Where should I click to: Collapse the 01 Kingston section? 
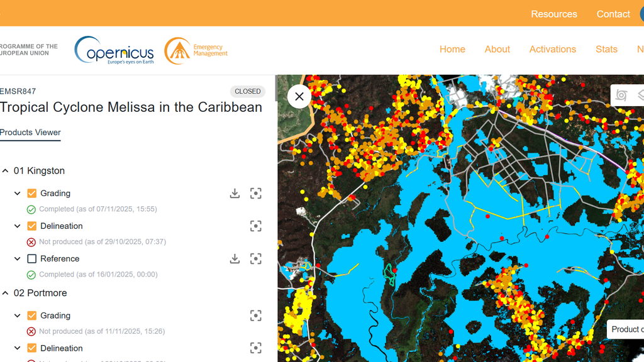pyautogui.click(x=5, y=170)
